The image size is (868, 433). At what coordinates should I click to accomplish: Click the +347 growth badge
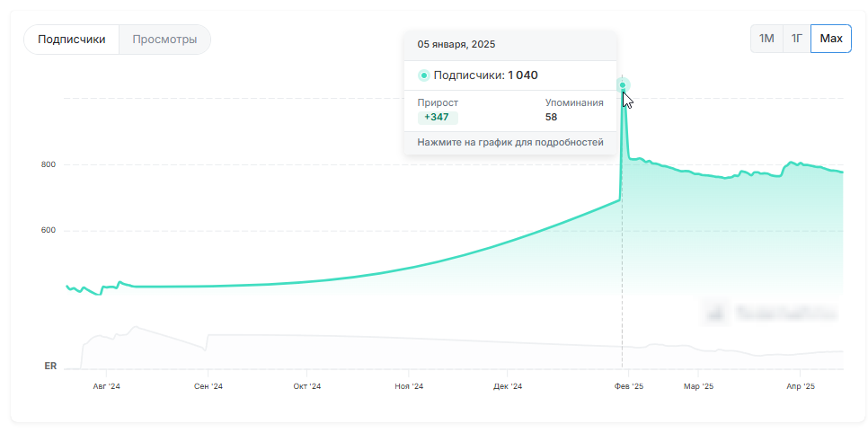click(438, 118)
